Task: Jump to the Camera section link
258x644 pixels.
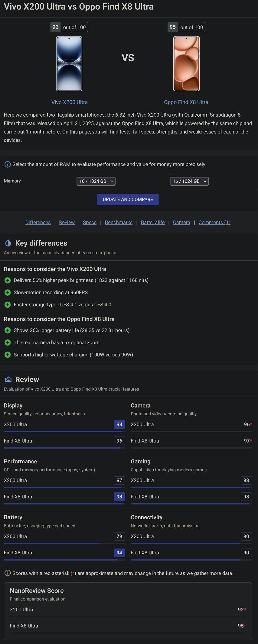Action: (181, 222)
